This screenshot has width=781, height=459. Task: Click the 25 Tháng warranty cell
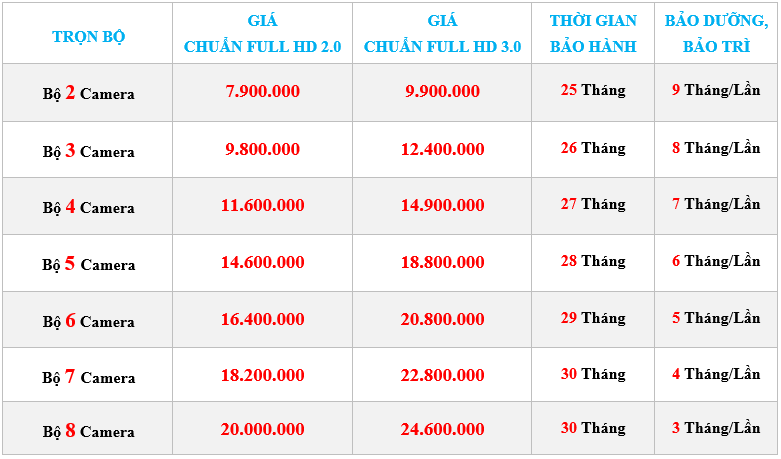point(593,90)
